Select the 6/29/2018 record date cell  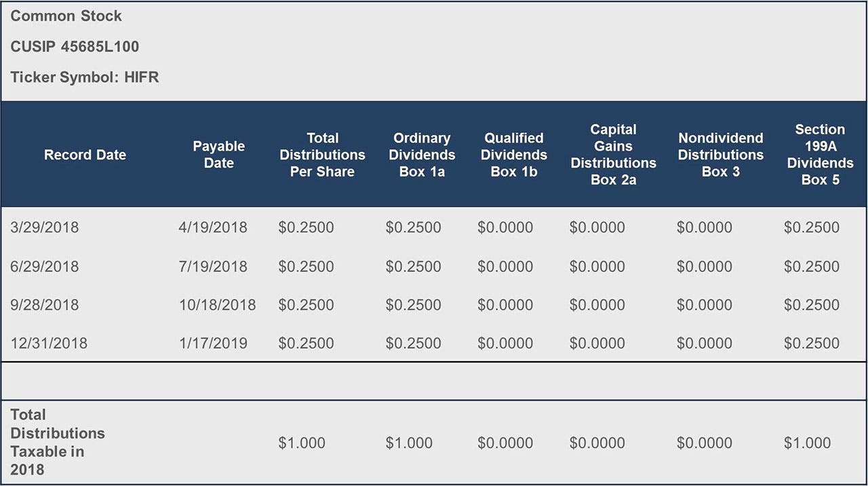pos(45,266)
